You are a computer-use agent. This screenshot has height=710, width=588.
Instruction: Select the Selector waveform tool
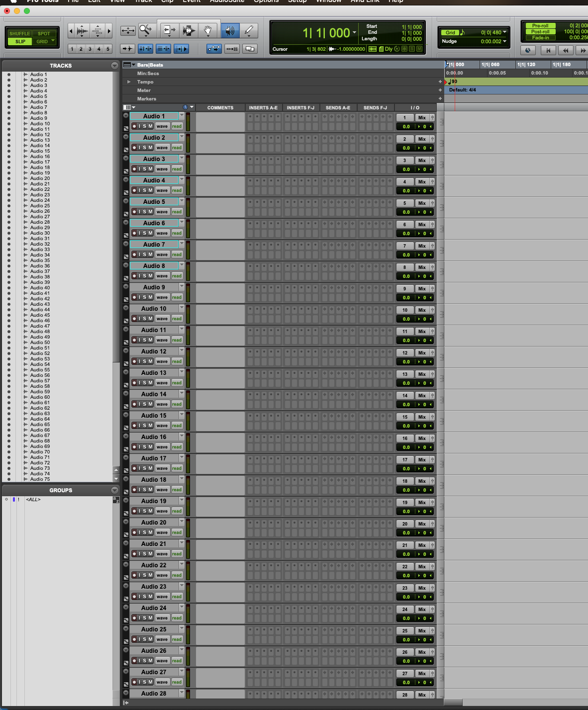[x=189, y=31]
